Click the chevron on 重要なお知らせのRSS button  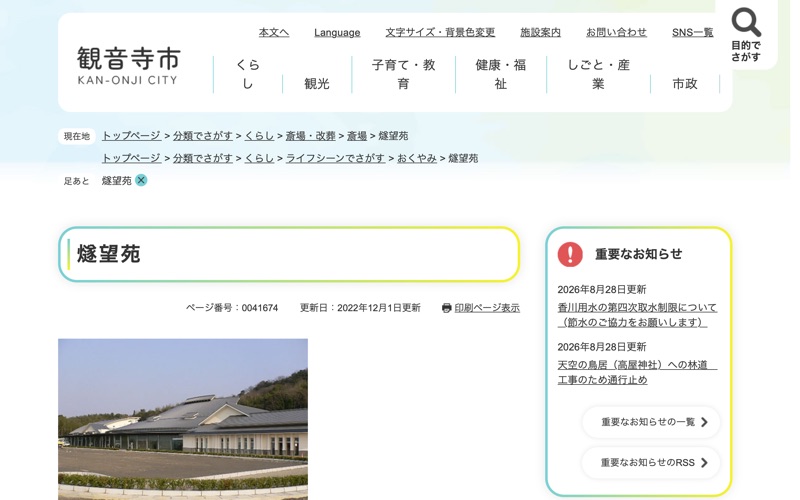[x=705, y=463]
